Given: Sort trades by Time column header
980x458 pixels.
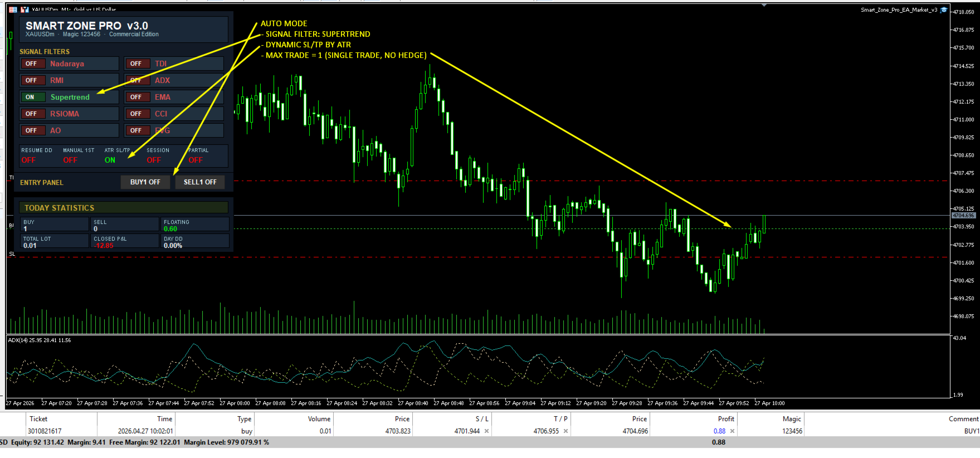Looking at the screenshot, I should (x=136, y=419).
